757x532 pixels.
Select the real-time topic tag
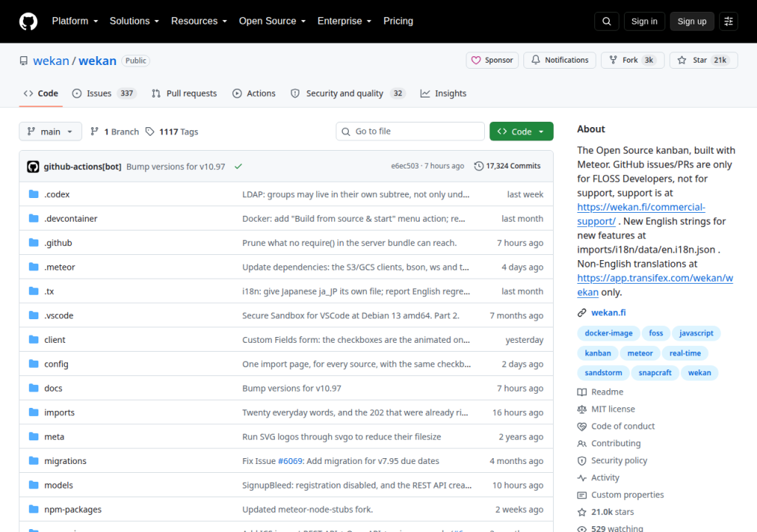(x=685, y=353)
